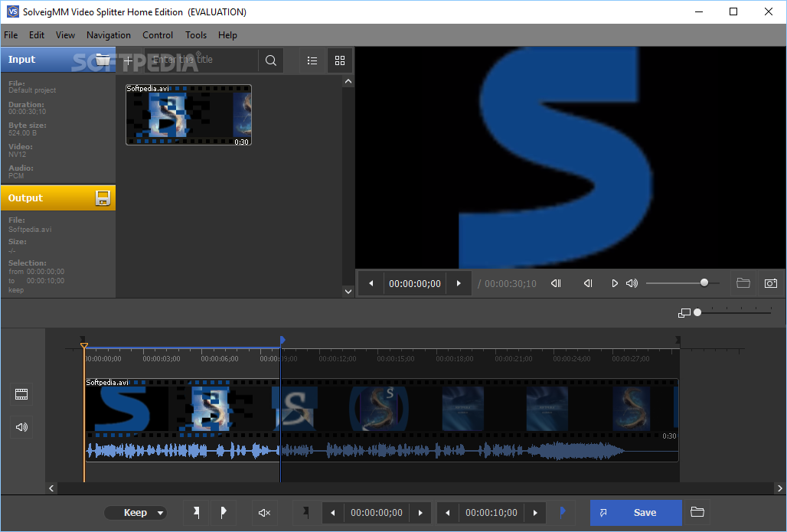Toggle preview volume speaker icon
787x532 pixels.
tap(632, 283)
